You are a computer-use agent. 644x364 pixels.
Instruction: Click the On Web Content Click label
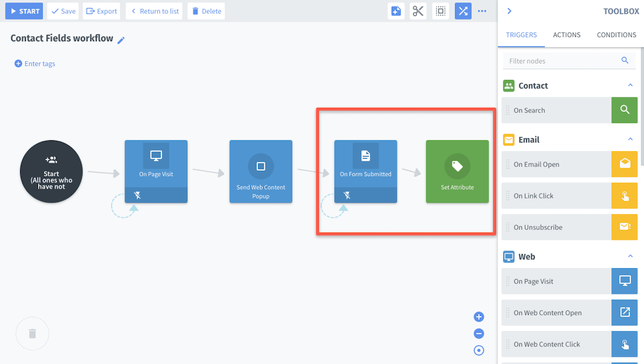[x=547, y=344]
